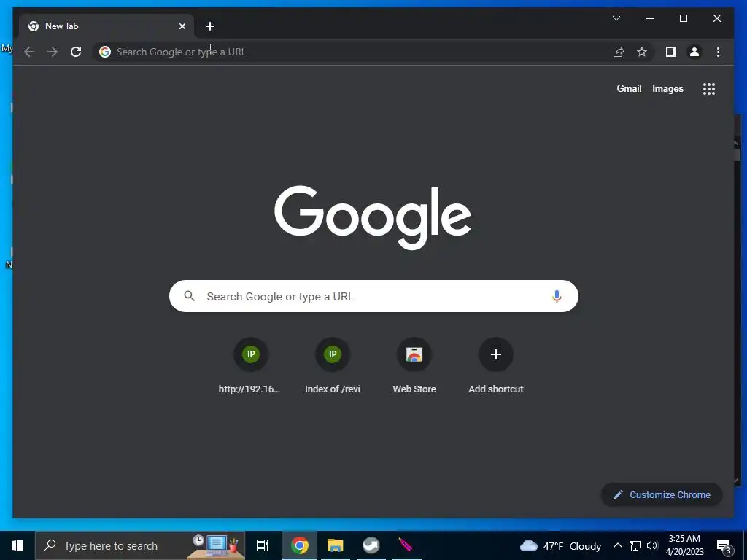Screen dimensions: 747x560
Task: Open File Explorer from the taskbar
Action: pyautogui.click(x=336, y=545)
